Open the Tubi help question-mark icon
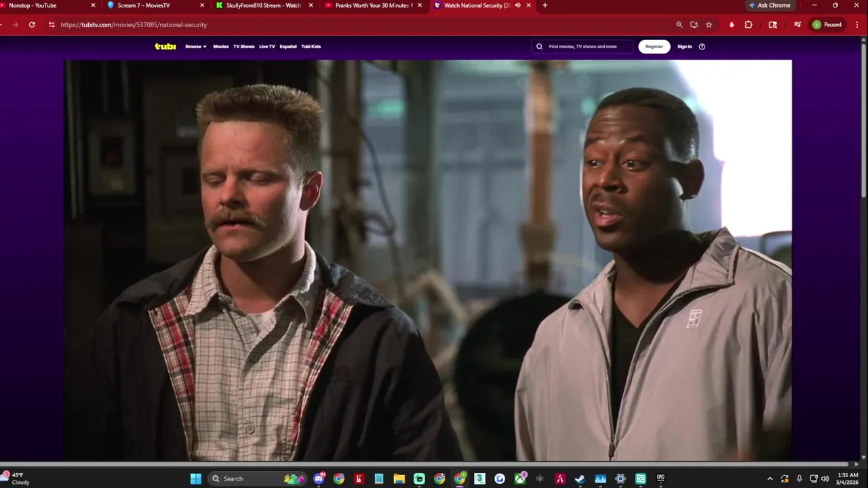 (x=702, y=47)
